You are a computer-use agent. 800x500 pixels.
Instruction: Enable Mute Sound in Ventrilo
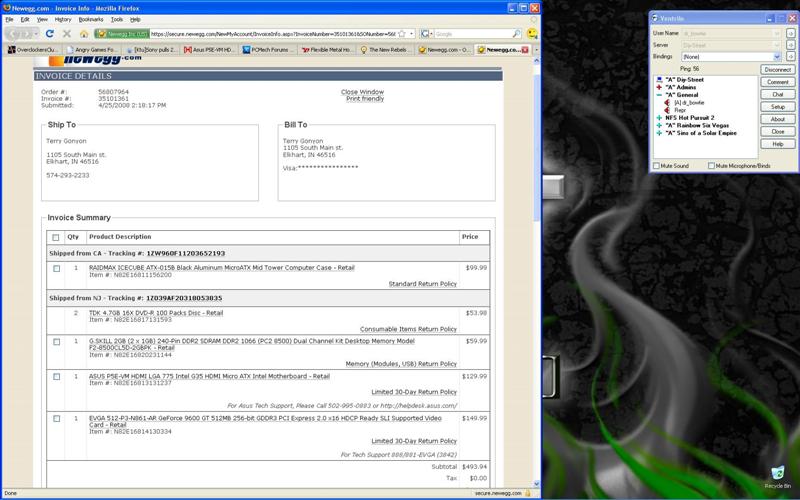tap(656, 166)
